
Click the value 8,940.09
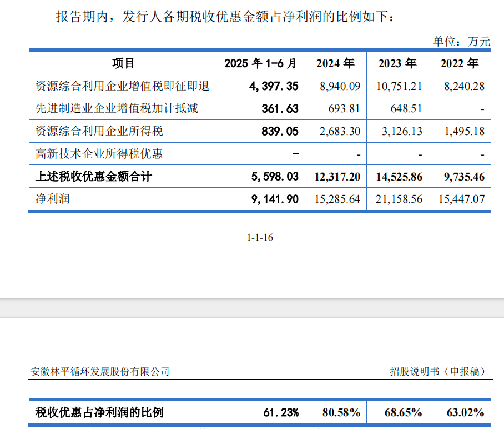click(x=340, y=86)
